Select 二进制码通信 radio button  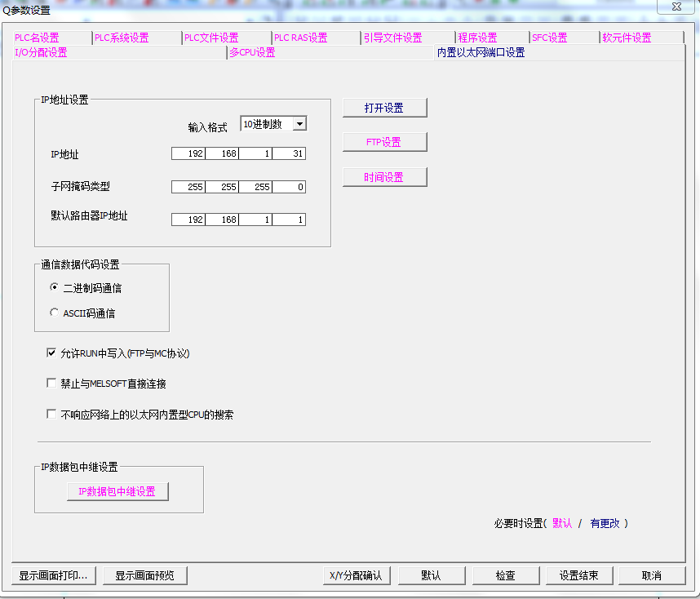point(55,288)
